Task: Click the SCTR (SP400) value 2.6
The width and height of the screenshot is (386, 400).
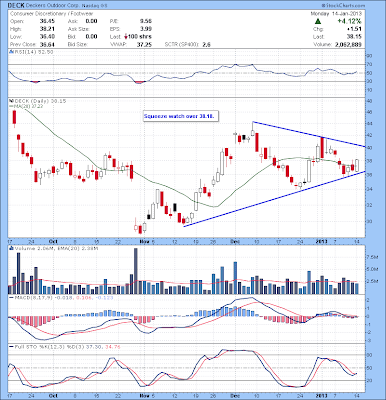Action: [x=206, y=44]
